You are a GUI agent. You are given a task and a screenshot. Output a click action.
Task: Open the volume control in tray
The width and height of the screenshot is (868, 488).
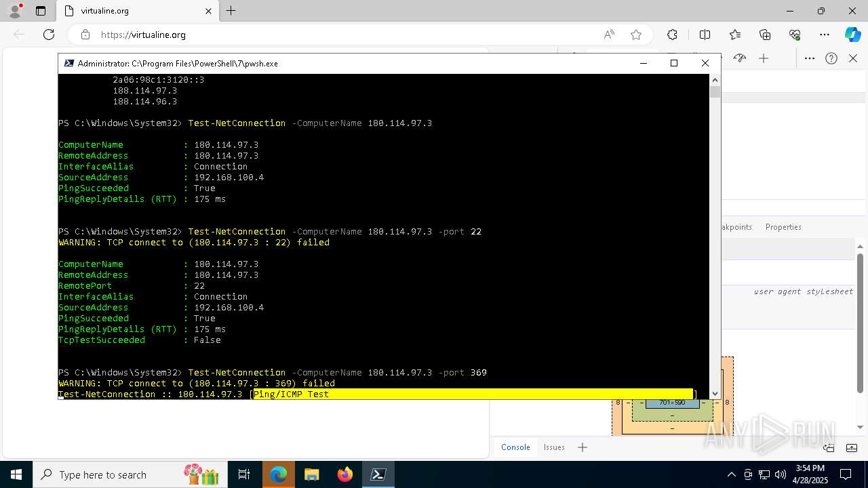pyautogui.click(x=781, y=474)
